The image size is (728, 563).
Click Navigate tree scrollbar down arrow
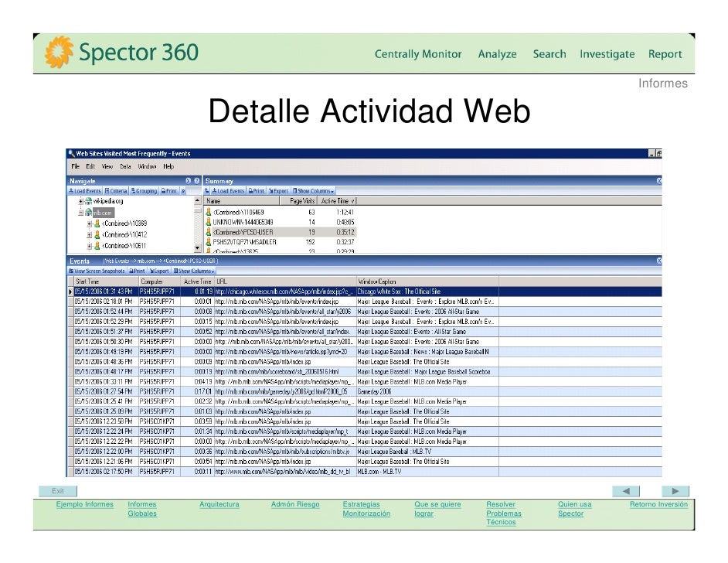click(197, 248)
